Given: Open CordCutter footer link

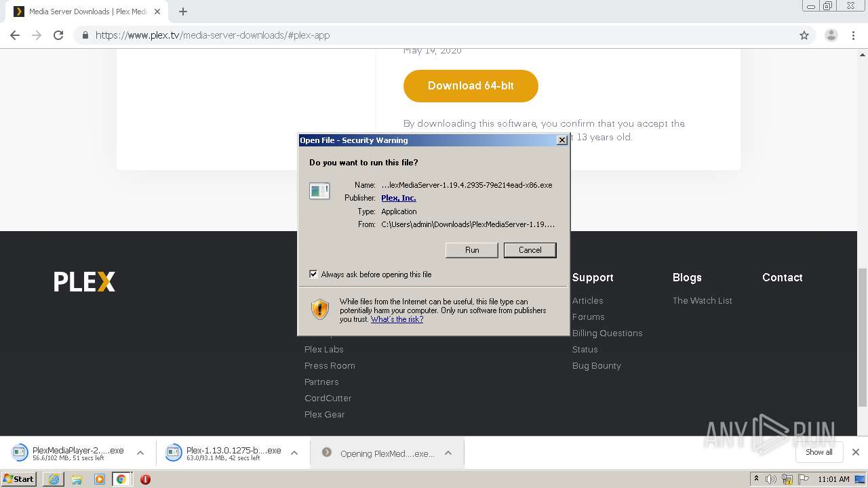Looking at the screenshot, I should pos(328,398).
